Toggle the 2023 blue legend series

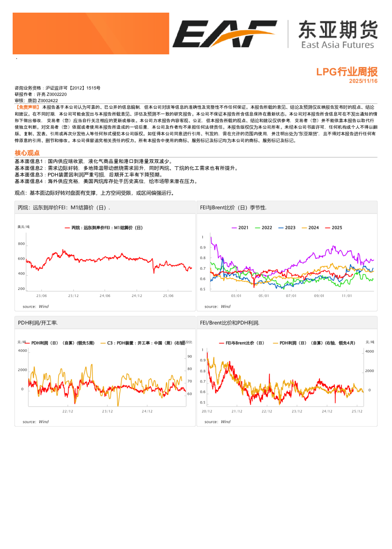pos(287,228)
